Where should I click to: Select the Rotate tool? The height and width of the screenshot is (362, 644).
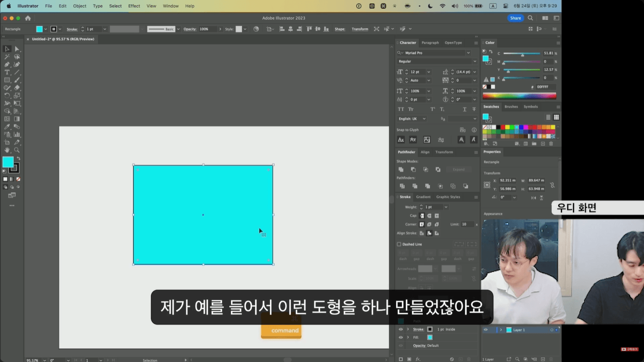7,96
